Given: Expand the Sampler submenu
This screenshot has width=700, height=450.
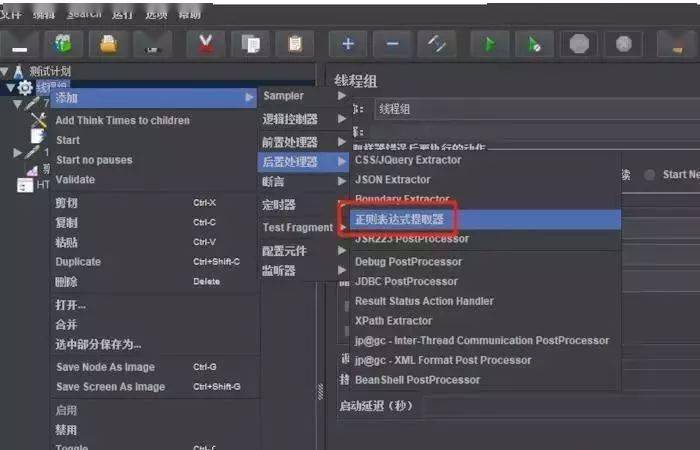Looking at the screenshot, I should point(304,96).
